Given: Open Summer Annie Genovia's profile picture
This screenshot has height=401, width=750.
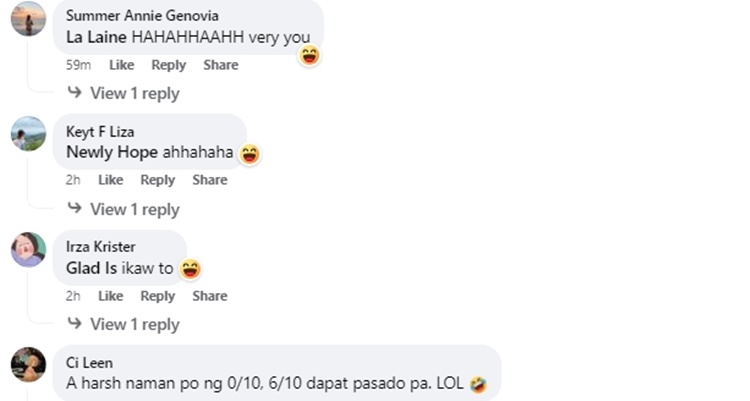Looking at the screenshot, I should (29, 19).
